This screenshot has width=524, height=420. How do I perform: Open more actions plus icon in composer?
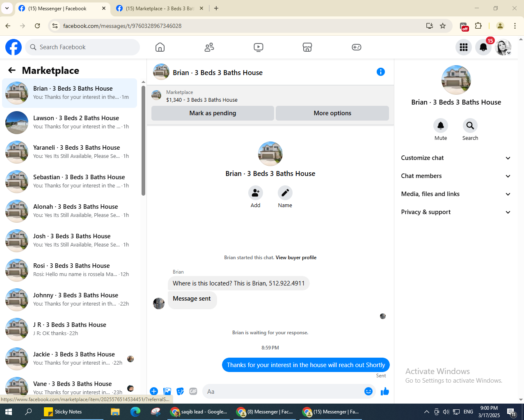coord(154,391)
